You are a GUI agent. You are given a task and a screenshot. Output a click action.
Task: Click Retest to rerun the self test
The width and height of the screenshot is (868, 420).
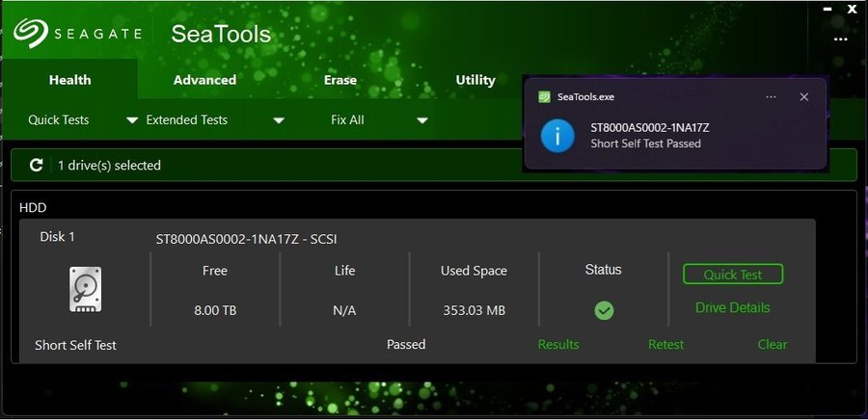click(x=665, y=344)
